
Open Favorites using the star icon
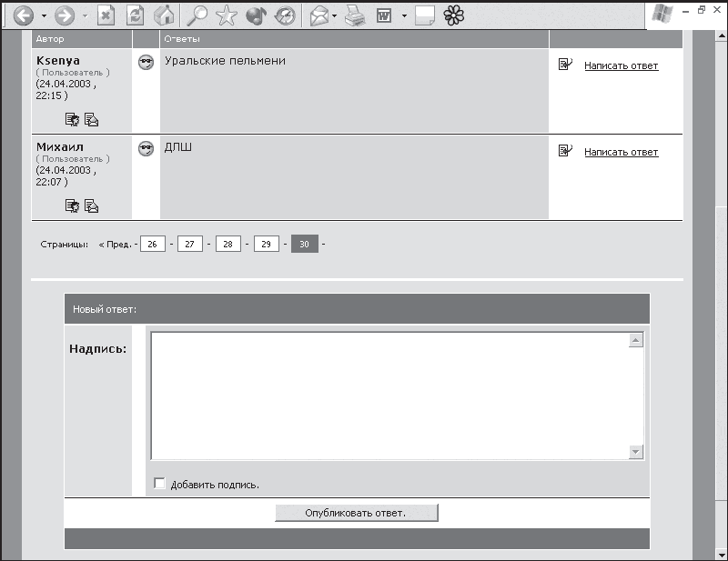point(226,15)
